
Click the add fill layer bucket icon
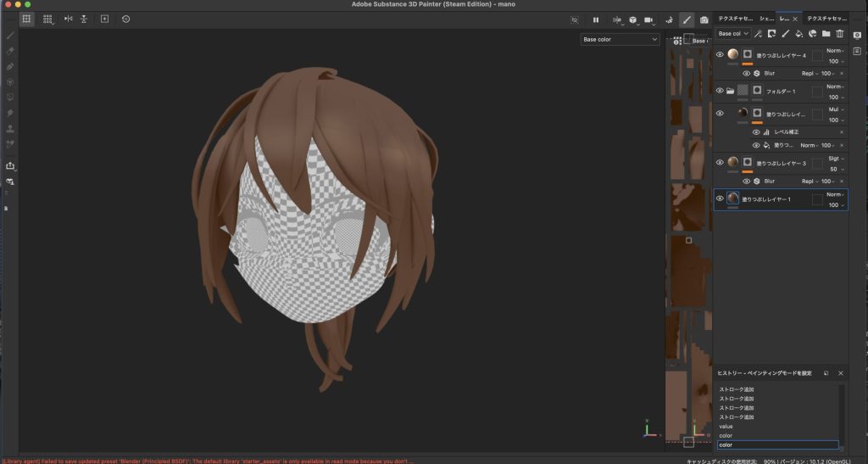tap(798, 34)
